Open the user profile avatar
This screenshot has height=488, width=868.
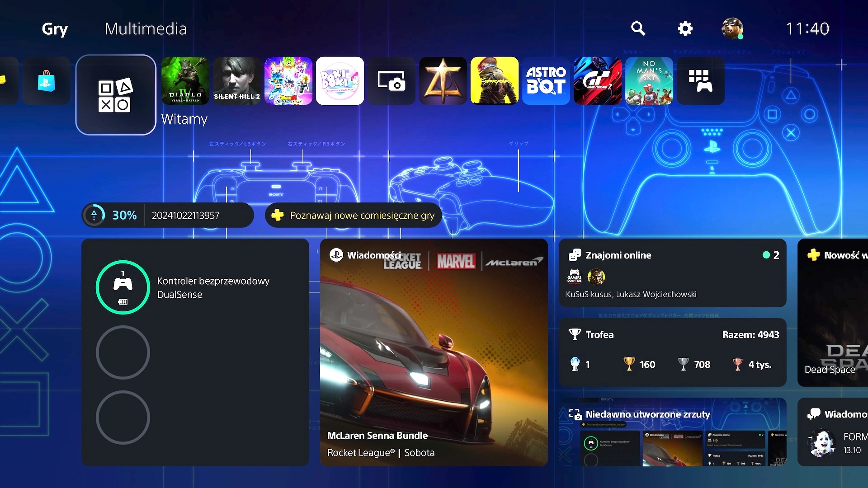732,28
